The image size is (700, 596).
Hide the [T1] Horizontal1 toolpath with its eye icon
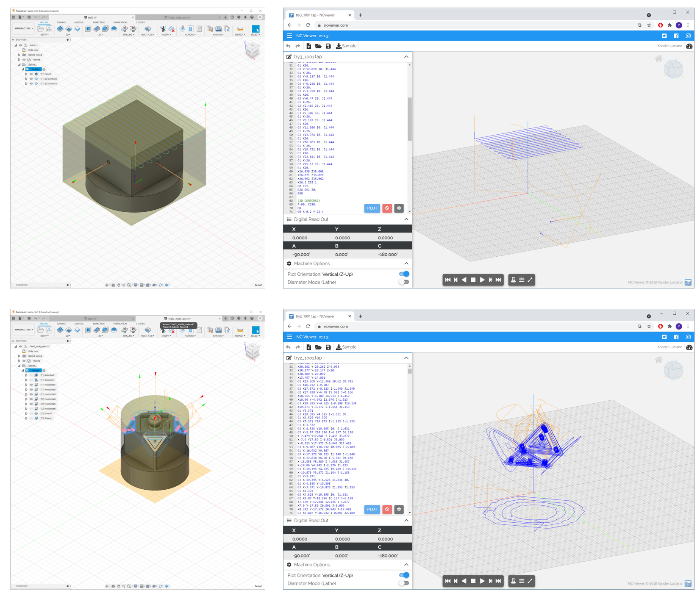pyautogui.click(x=31, y=385)
